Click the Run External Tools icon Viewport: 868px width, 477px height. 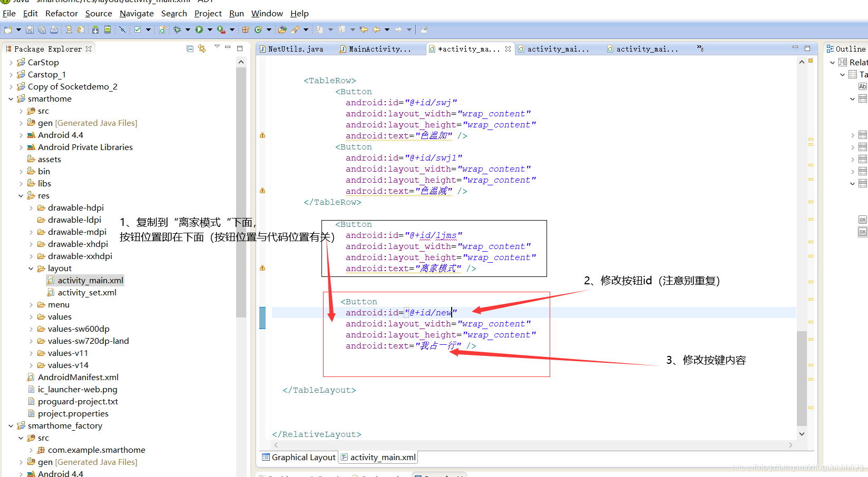point(221,29)
